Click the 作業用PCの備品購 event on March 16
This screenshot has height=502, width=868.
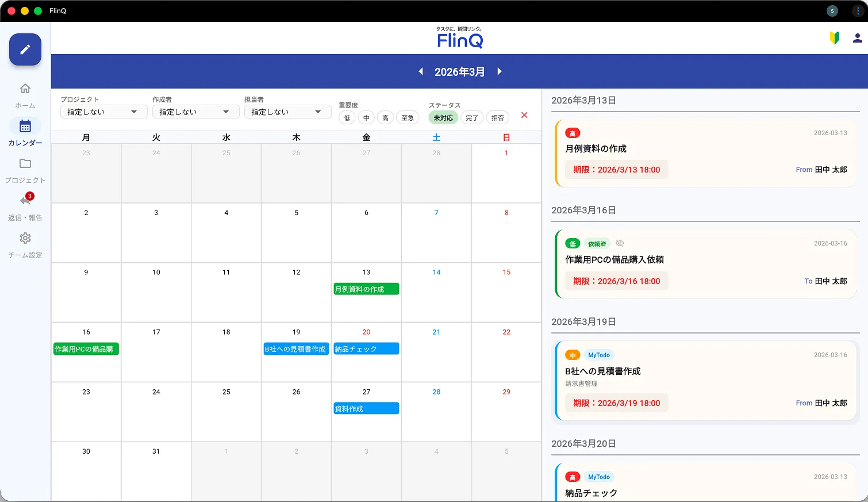(86, 349)
